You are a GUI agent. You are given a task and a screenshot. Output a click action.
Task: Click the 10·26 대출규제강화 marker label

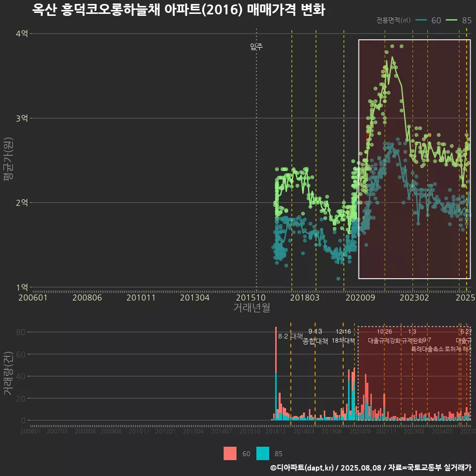point(384,336)
